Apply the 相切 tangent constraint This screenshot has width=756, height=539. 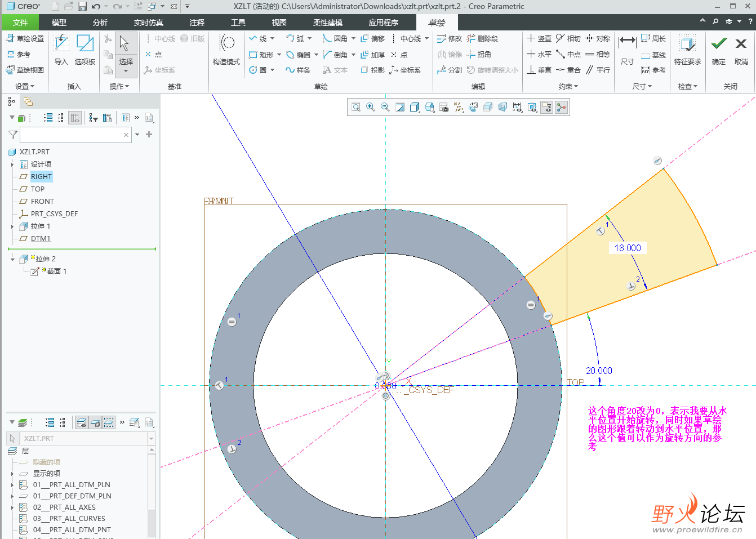[568, 38]
